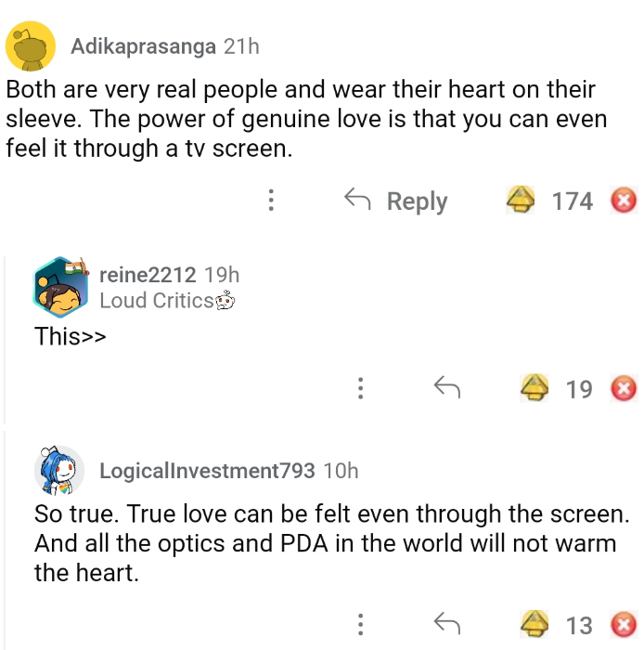Toggle upvote on LogicalInvestment793's comment
The height and width of the screenshot is (650, 644).
pos(535,624)
